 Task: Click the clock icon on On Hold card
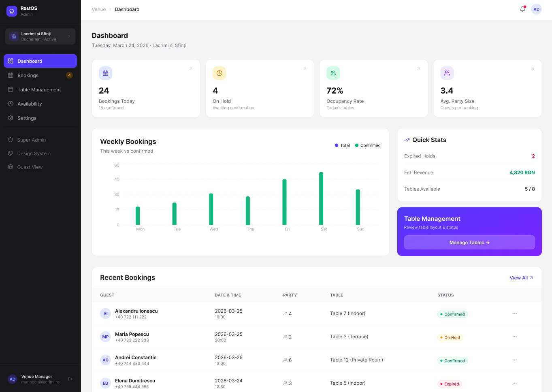pos(219,73)
